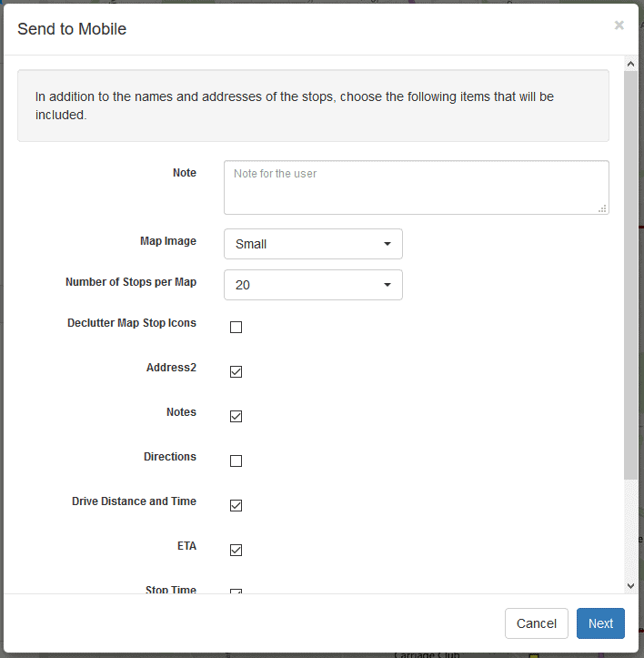The width and height of the screenshot is (644, 658).
Task: Click the scrollbar down arrow
Action: click(x=630, y=586)
